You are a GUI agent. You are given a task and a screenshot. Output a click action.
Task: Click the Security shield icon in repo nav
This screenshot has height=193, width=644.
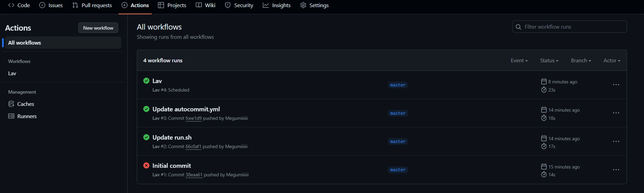(228, 5)
